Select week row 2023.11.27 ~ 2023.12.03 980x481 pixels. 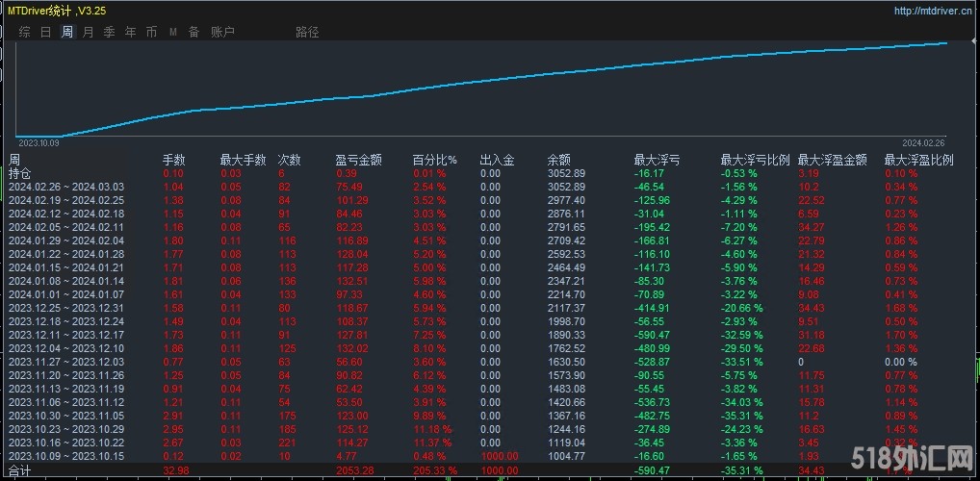[x=66, y=363]
